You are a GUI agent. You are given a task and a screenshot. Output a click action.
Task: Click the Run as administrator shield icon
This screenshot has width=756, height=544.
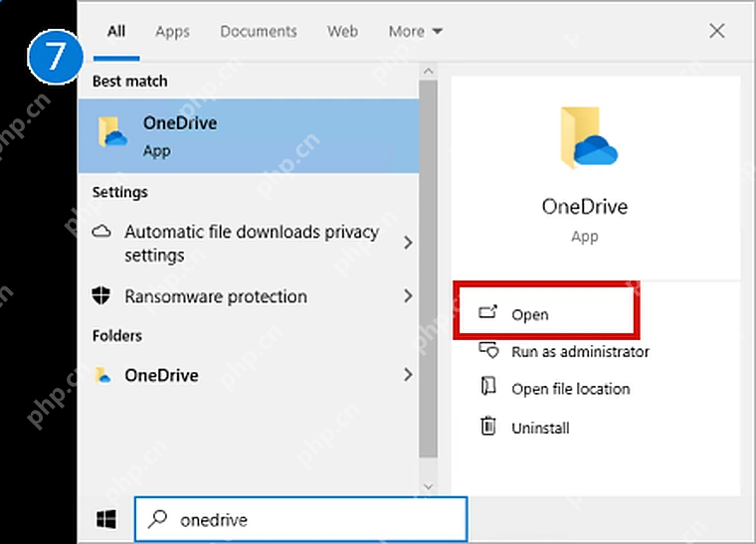(488, 350)
